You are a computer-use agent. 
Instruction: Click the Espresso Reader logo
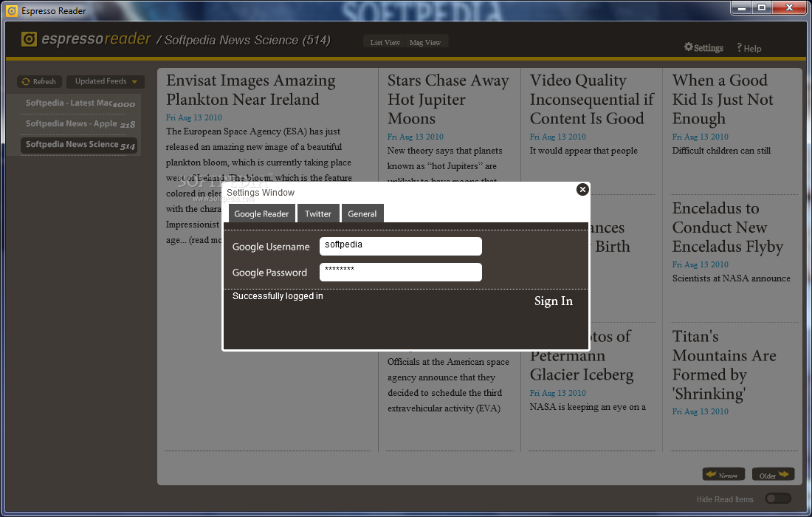pos(30,39)
